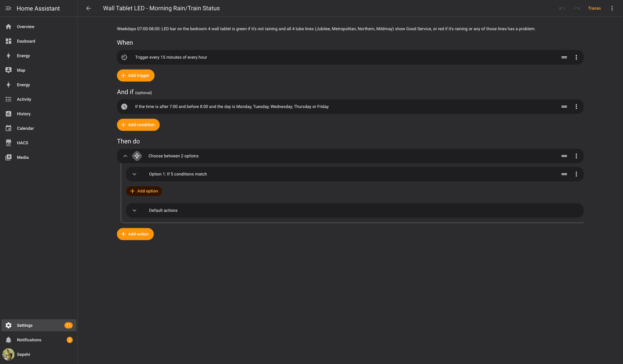Open the History chart icon
This screenshot has width=623, height=364.
pyautogui.click(x=9, y=114)
